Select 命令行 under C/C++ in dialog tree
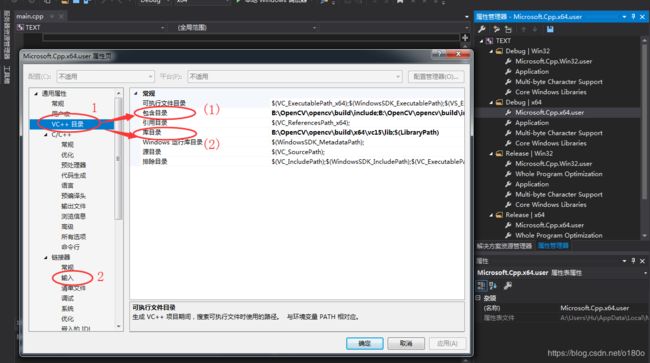This screenshot has height=363, width=650. coord(70,247)
